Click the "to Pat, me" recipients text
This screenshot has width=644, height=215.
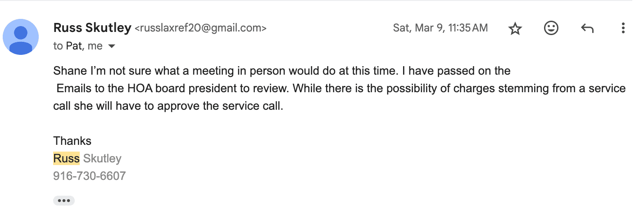click(77, 46)
